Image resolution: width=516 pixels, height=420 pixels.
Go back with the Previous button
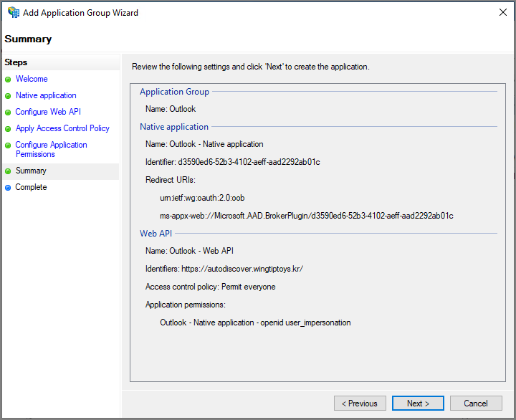click(360, 404)
